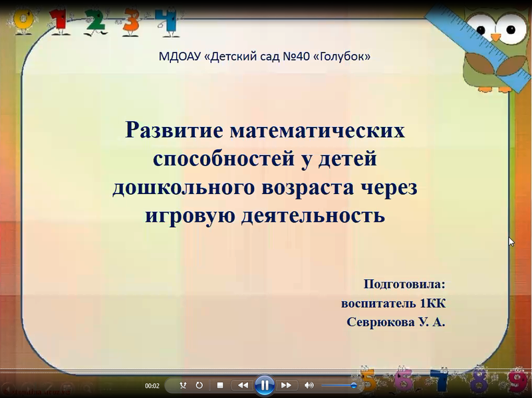
Task: Turn on shuffle in the player controls
Action: [x=183, y=385]
